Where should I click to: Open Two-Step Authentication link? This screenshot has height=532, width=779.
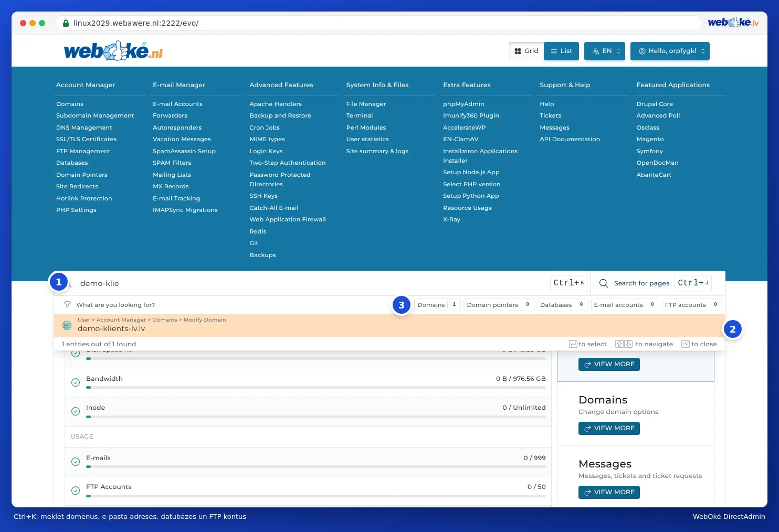pos(287,163)
